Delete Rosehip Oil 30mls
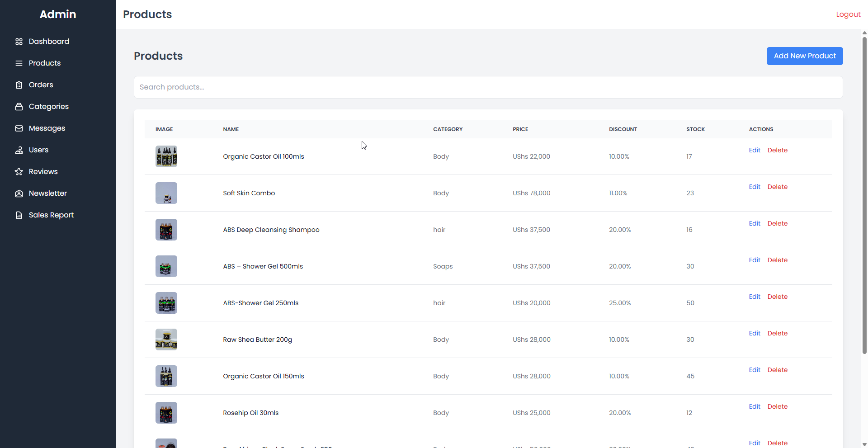The image size is (868, 448). click(x=778, y=406)
